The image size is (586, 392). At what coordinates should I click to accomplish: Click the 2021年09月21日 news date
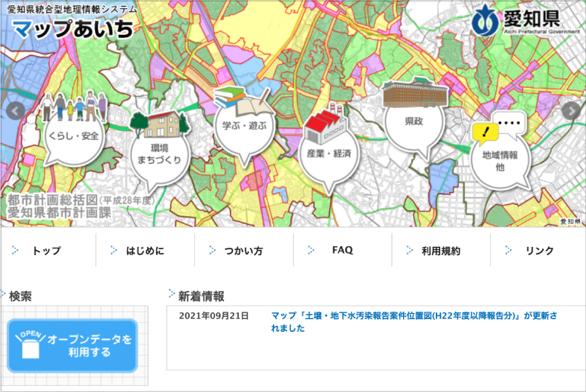[213, 316]
